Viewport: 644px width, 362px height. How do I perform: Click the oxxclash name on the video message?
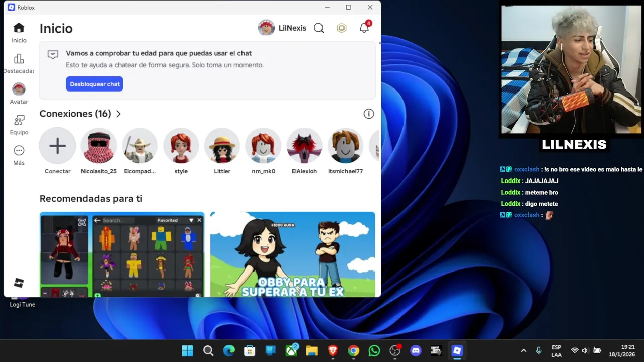pos(526,169)
